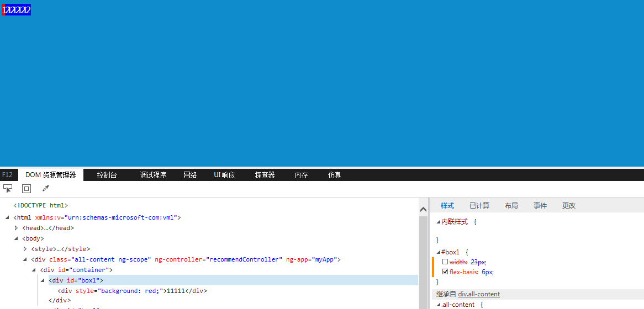Click the blue 22222 box on page
Image resolution: width=644 pixels, height=309 pixels.
tap(18, 10)
